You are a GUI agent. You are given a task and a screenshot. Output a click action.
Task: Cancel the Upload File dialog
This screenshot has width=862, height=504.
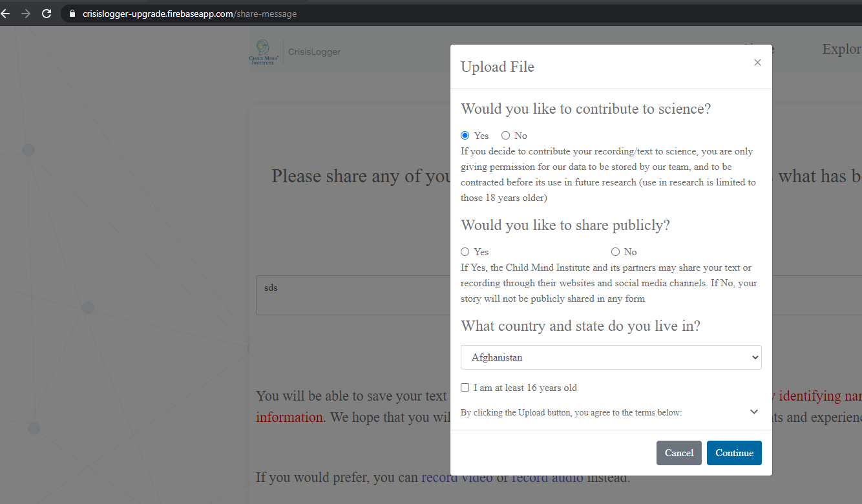(678, 452)
